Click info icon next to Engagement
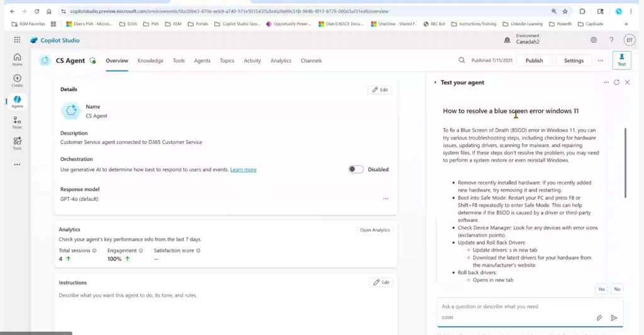 pyautogui.click(x=141, y=250)
